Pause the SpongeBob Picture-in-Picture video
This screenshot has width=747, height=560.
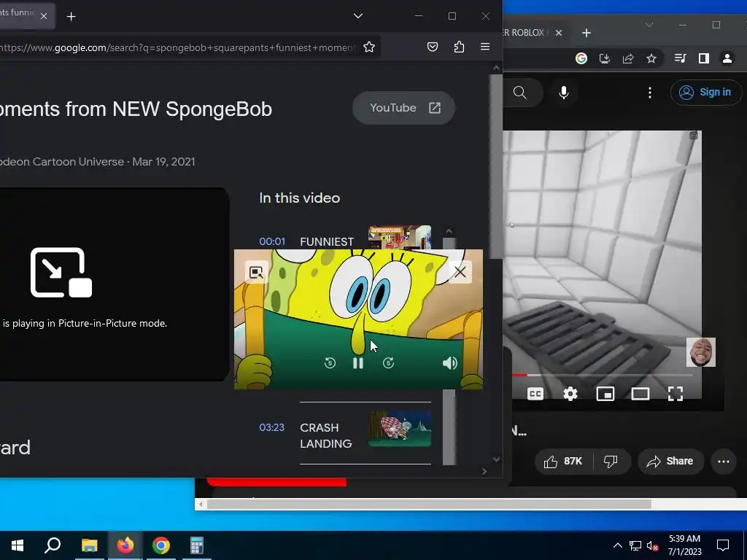(x=357, y=363)
